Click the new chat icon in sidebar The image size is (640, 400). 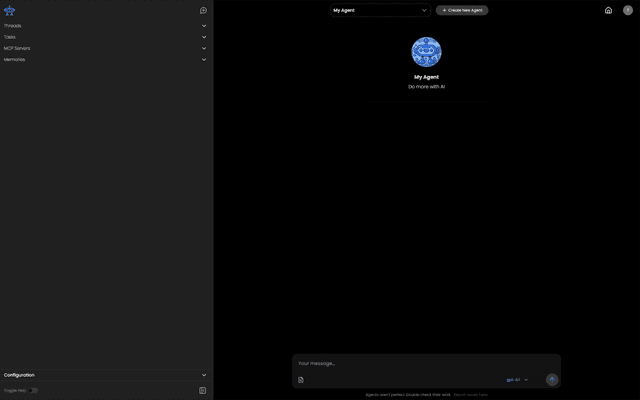tap(203, 10)
